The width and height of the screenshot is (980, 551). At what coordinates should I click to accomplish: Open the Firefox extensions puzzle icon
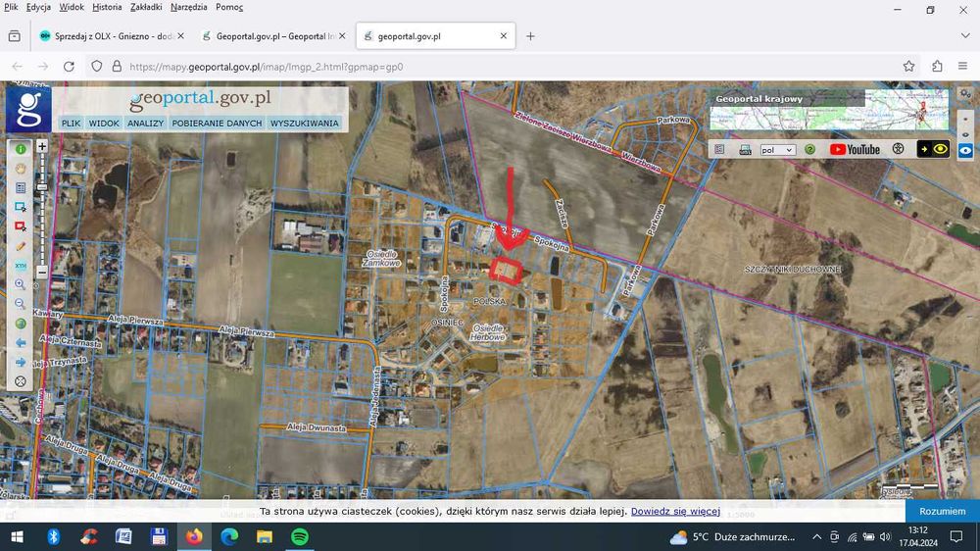point(937,67)
